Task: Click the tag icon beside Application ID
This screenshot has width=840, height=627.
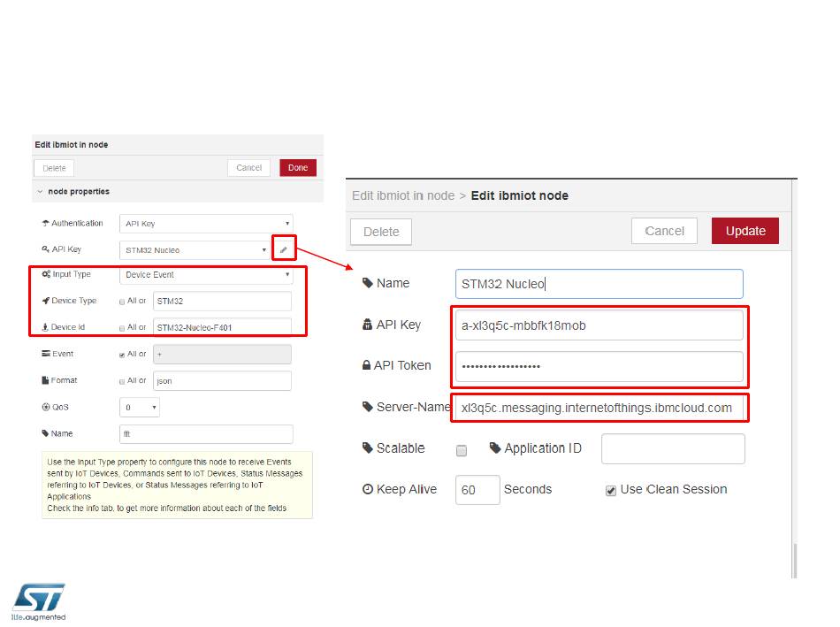Action: tap(495, 447)
